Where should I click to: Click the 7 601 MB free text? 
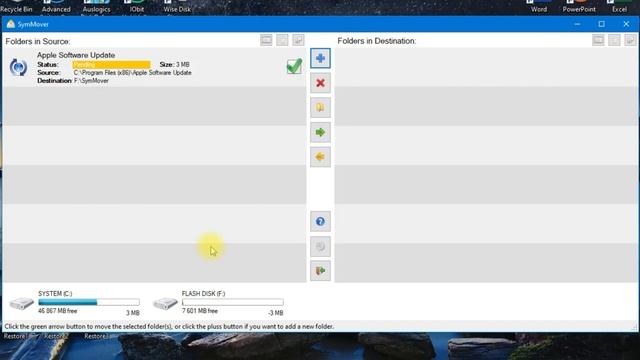[x=200, y=311]
